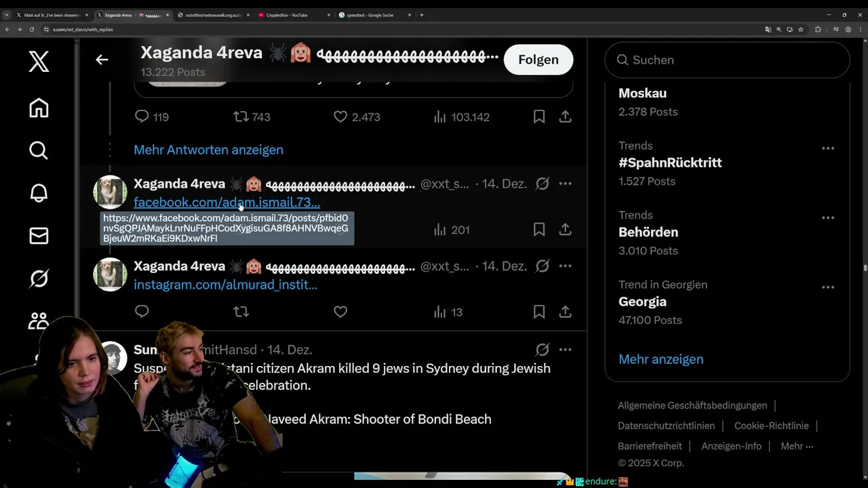Reply to the post with 119 replies
The image size is (868, 488).
pos(142,117)
